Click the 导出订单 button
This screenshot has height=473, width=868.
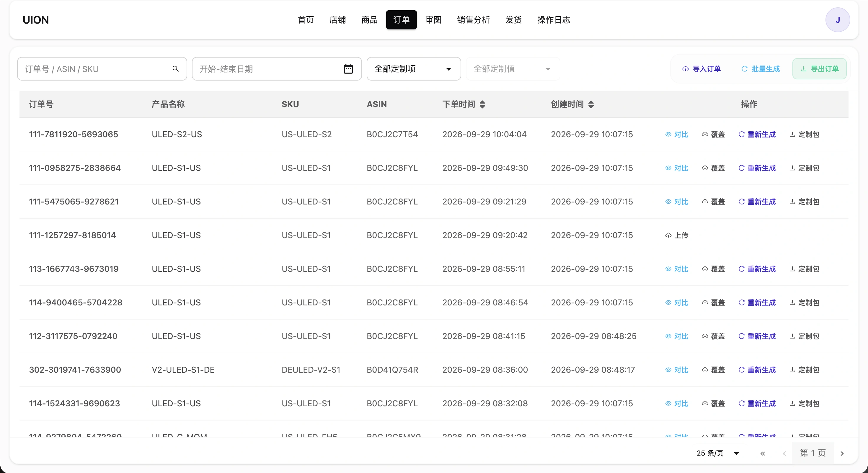coord(820,69)
